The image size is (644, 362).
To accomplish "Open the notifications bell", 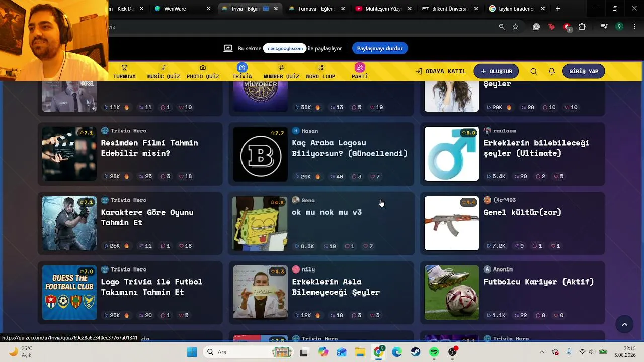I will point(552,71).
